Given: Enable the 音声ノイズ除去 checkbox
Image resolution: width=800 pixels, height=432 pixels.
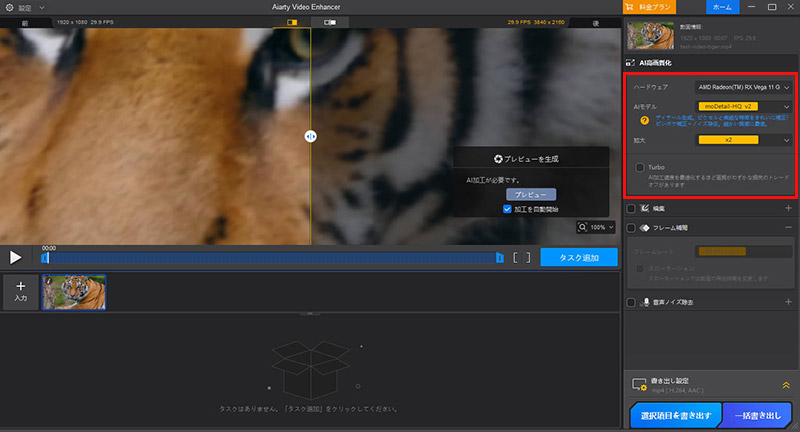Looking at the screenshot, I should [631, 302].
